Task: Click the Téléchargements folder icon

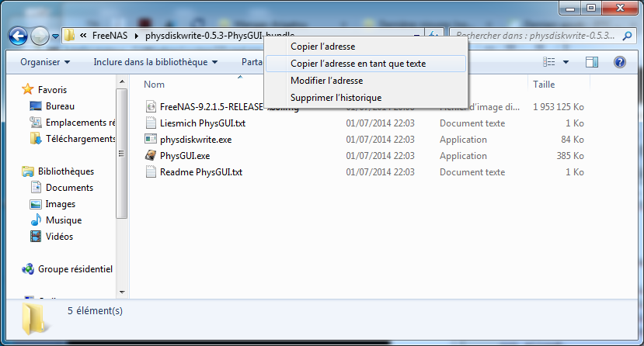Action: tap(36, 139)
